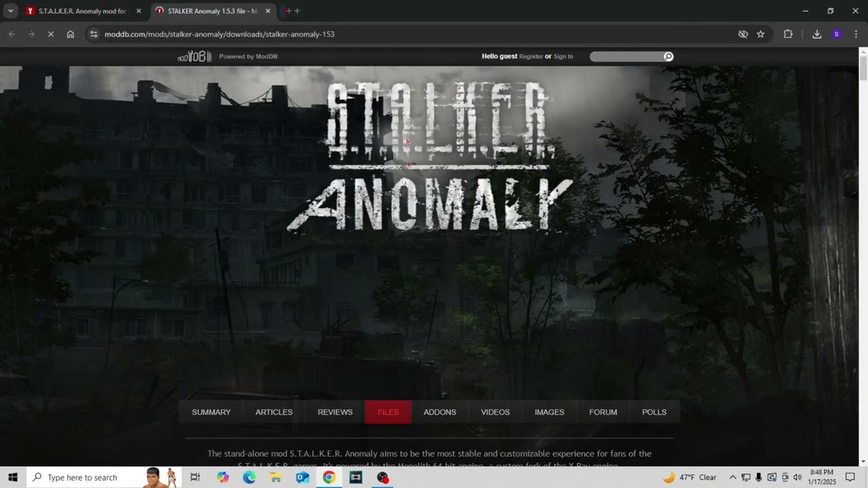Open the weather widget 47°F Clear
Screen dimensions: 868x488
[690, 477]
